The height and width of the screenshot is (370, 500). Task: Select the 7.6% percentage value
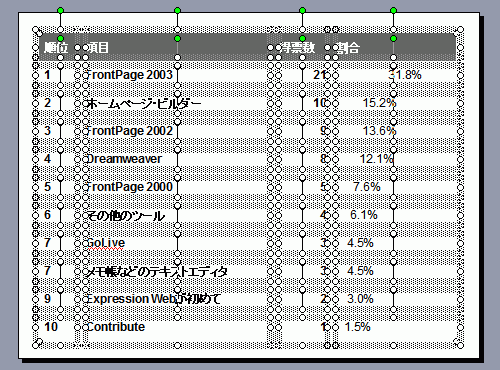(367, 187)
